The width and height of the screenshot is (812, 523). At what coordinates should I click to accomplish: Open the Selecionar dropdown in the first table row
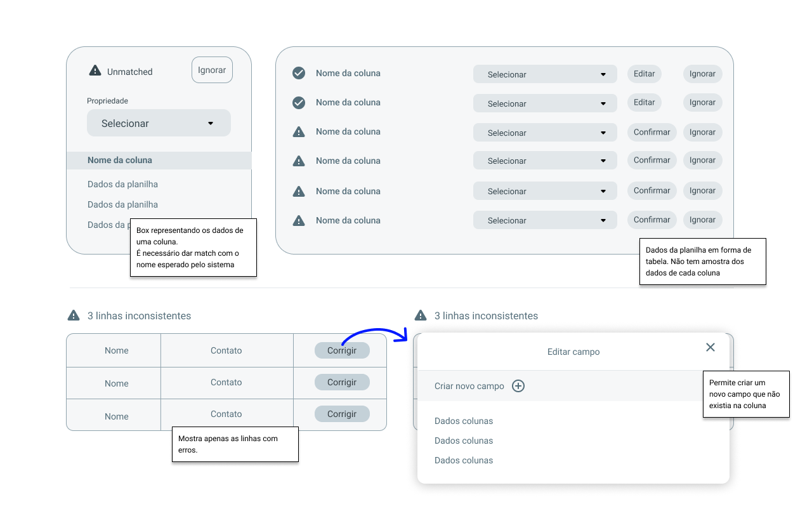point(545,74)
